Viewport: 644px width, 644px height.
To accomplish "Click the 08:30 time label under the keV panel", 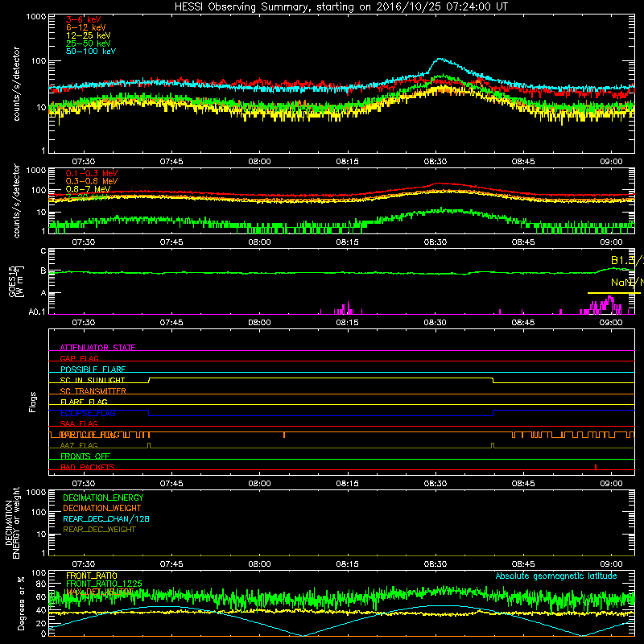I will (435, 162).
